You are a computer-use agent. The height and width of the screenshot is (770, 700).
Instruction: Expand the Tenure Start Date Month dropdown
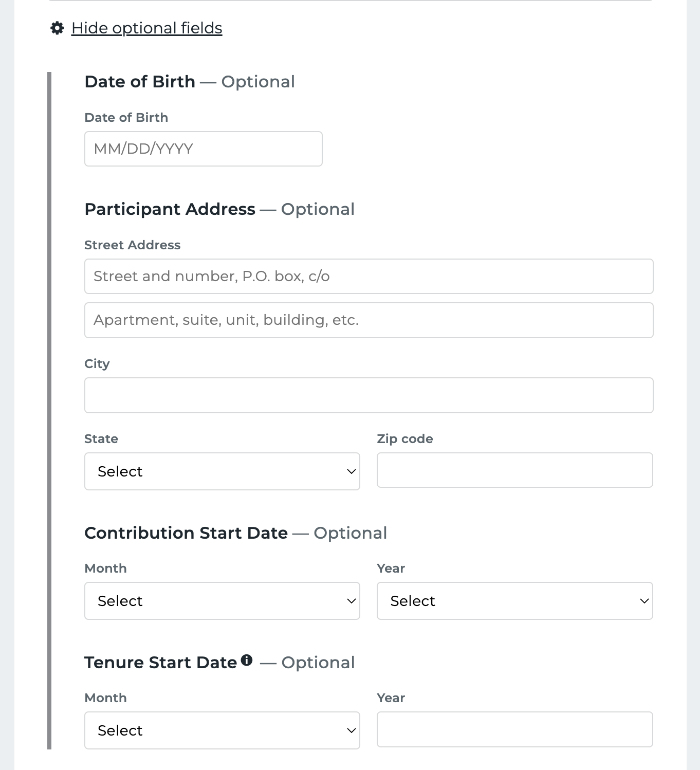[x=222, y=730]
